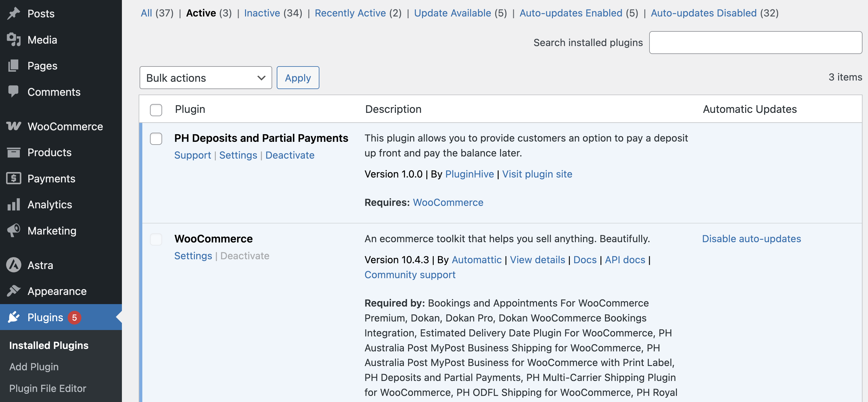Open the Bulk actions dropdown

tap(205, 78)
